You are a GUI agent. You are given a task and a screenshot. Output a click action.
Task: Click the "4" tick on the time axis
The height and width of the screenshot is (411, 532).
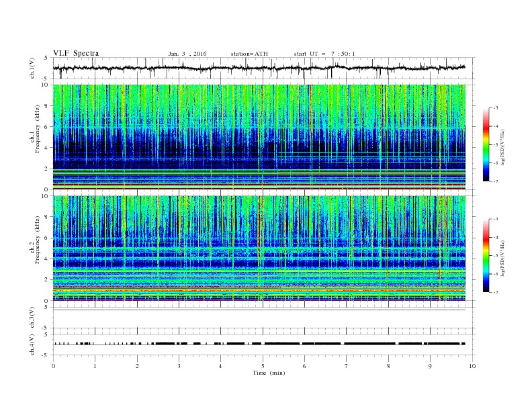point(221,366)
